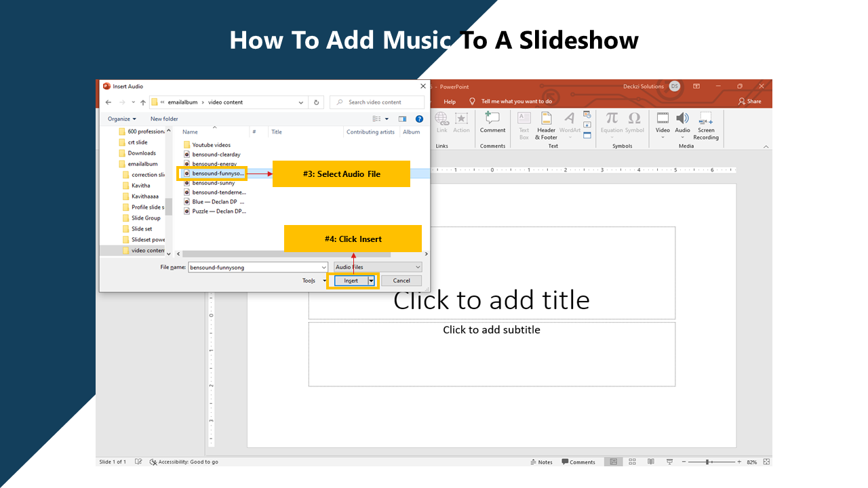Sort files by Title column
This screenshot has width=868, height=488.
pyautogui.click(x=277, y=132)
